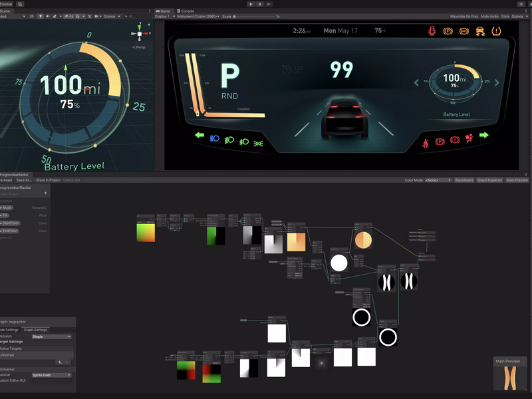Open Game panel options kebab menu
The height and width of the screenshot is (399, 532).
point(526,11)
